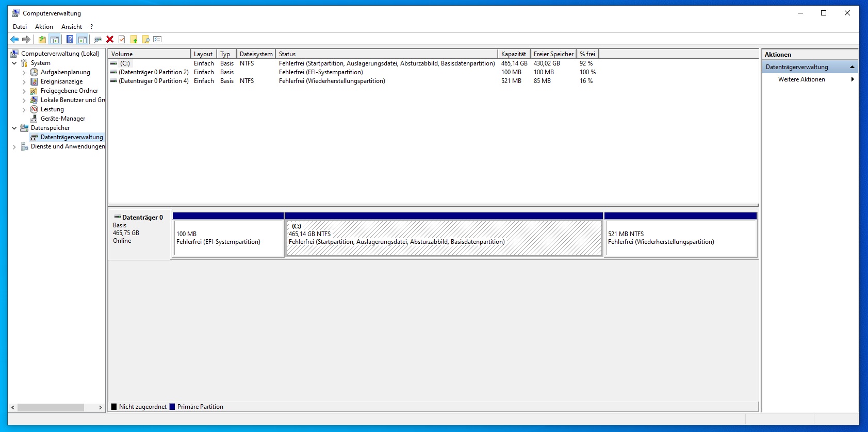
Task: Sort by the Status column header
Action: (x=386, y=54)
